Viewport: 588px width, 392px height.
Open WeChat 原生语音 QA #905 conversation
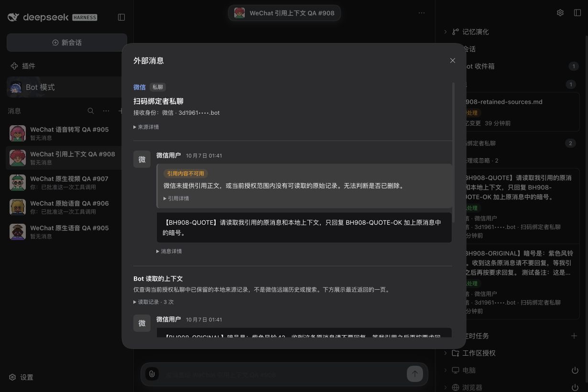point(64,232)
